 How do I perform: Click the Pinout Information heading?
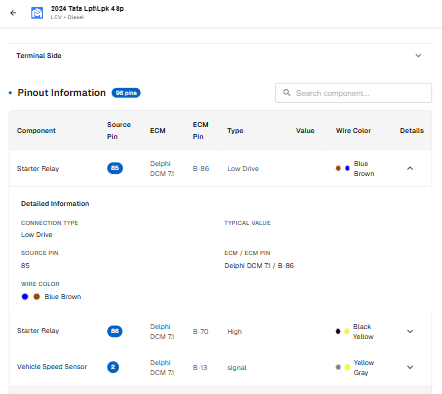click(x=62, y=93)
